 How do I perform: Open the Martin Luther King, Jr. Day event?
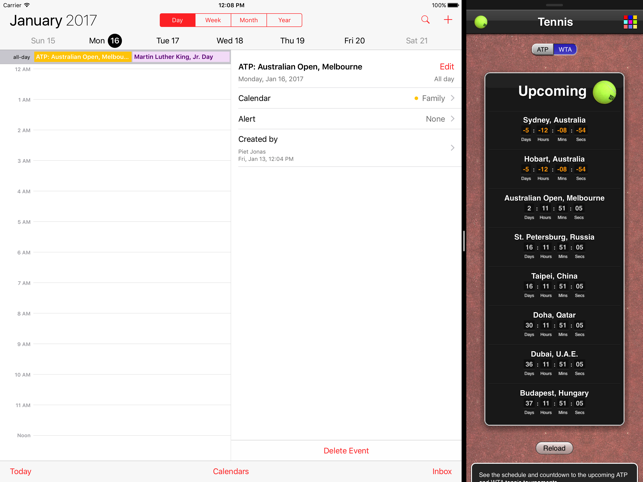[181, 57]
